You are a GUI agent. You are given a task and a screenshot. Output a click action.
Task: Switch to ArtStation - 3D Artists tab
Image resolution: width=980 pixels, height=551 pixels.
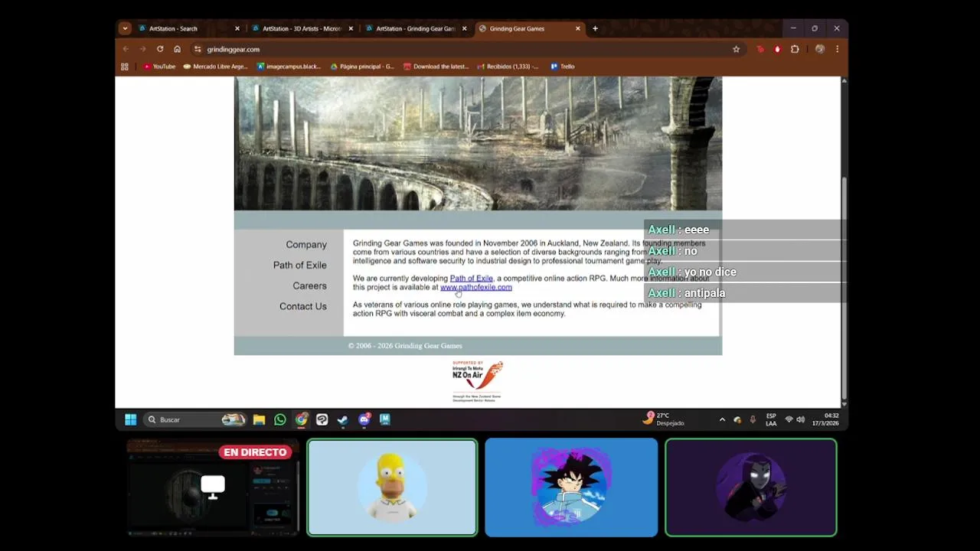tap(302, 28)
